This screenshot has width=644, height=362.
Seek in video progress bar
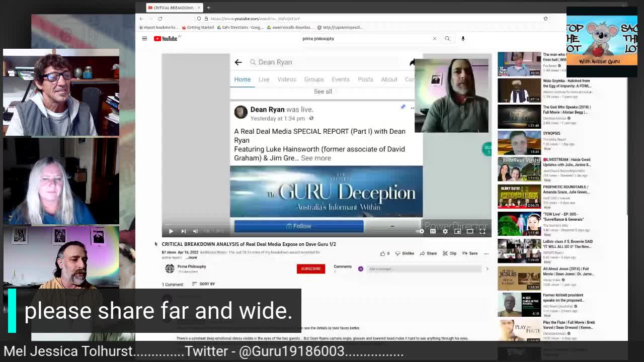coord(326,225)
